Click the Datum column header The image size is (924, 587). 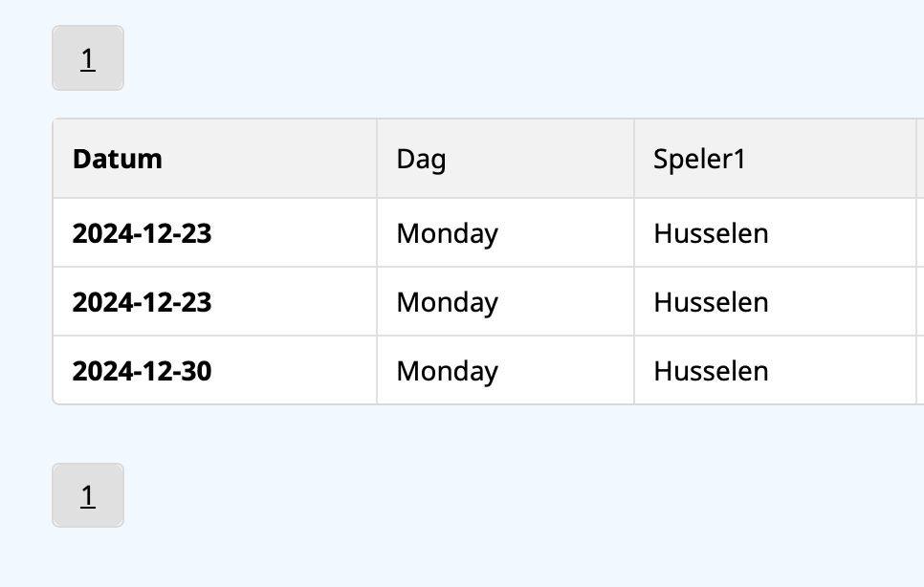(118, 159)
